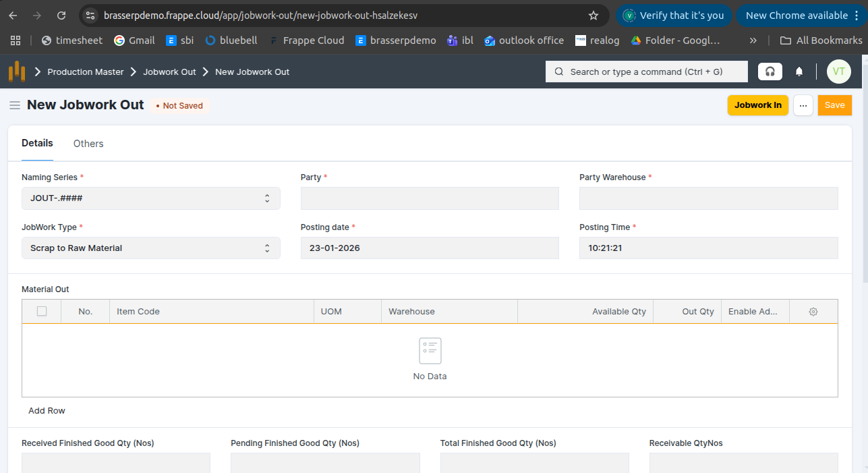Bookmark page with star icon
Image resolution: width=868 pixels, height=473 pixels.
click(x=594, y=16)
